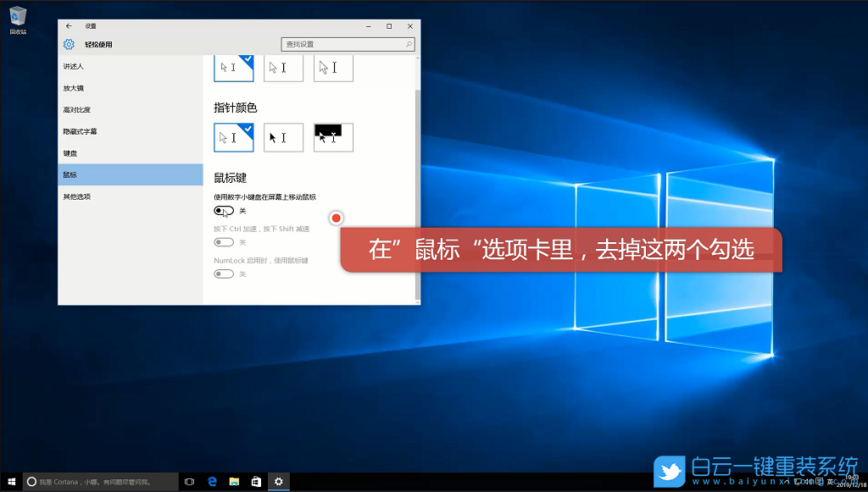Select the black pointer color option
Image resolution: width=868 pixels, height=492 pixels.
pyautogui.click(x=283, y=137)
